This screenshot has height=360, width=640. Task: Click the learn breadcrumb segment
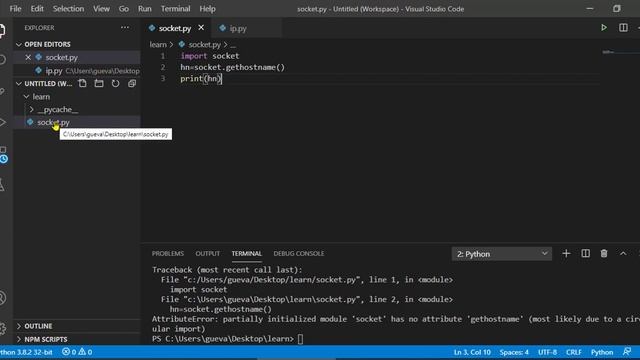[x=158, y=44]
